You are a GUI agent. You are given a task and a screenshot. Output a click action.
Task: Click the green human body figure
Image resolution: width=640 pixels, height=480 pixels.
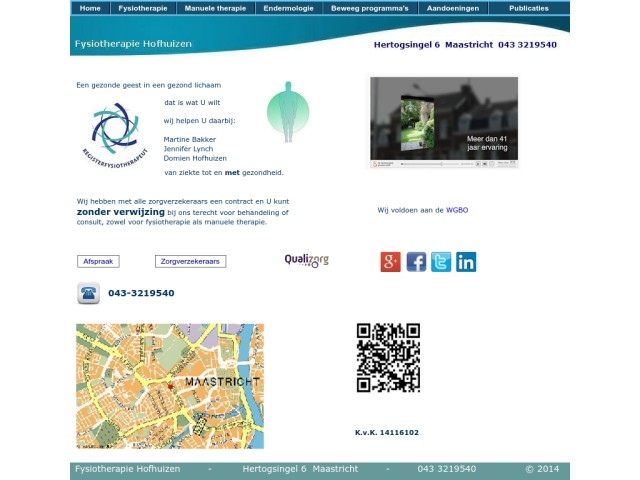(x=288, y=112)
